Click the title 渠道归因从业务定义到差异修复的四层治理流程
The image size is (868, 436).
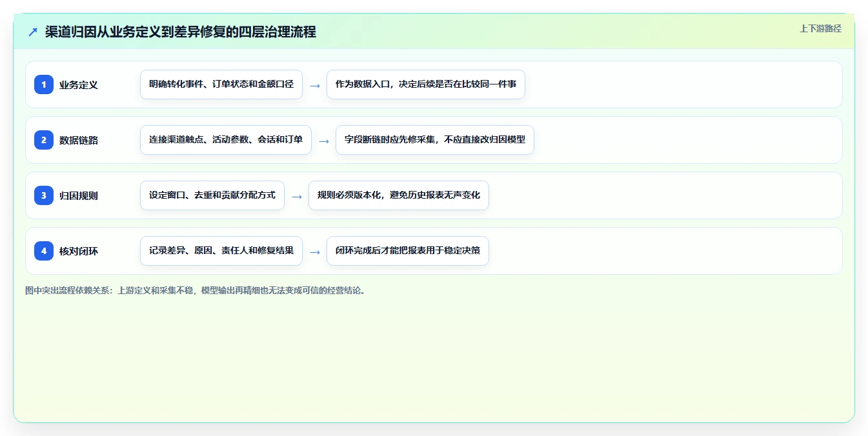tap(181, 32)
